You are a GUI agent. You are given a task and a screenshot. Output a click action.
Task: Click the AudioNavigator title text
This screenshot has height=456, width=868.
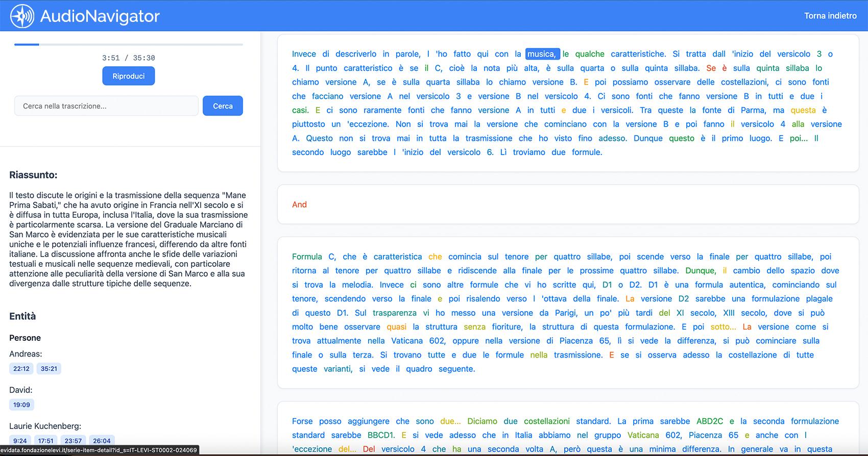point(100,16)
